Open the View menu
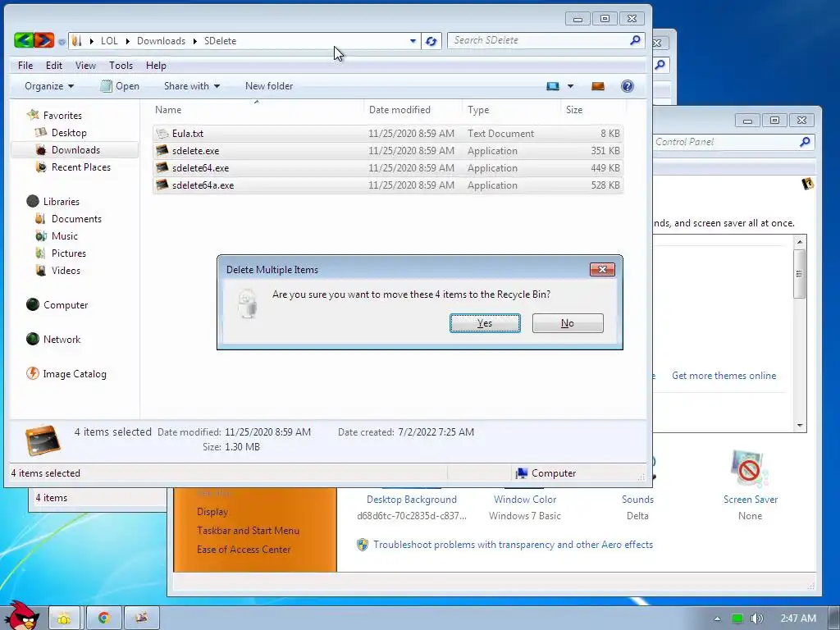The image size is (840, 630). 85,66
